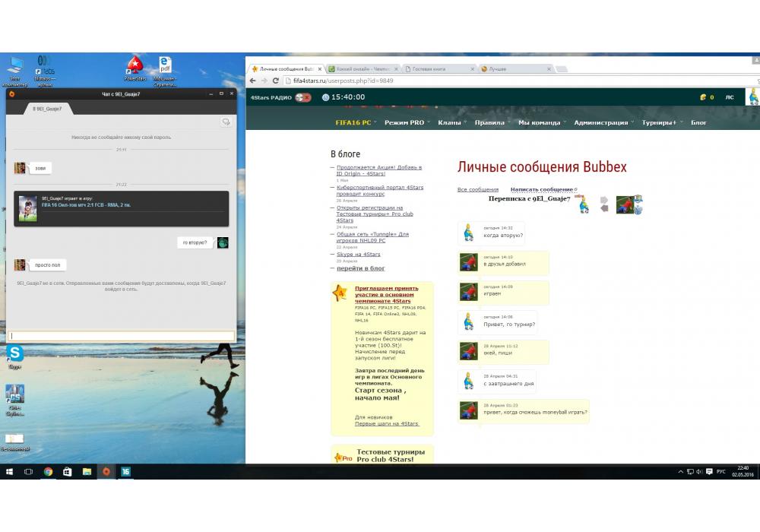
Task: Expand the Правила menu
Action: point(490,122)
